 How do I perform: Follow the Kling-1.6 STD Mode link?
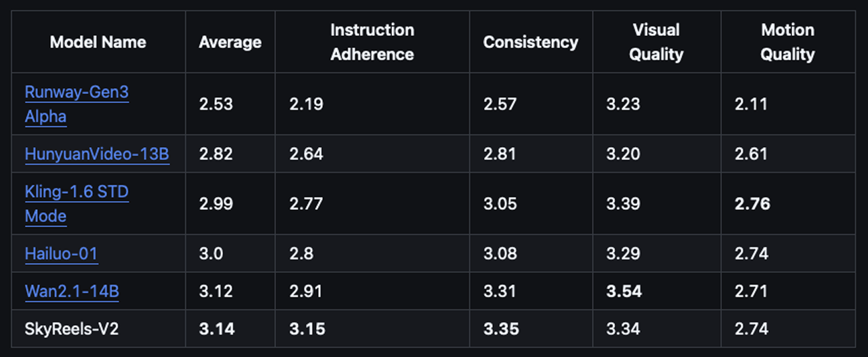coord(76,192)
